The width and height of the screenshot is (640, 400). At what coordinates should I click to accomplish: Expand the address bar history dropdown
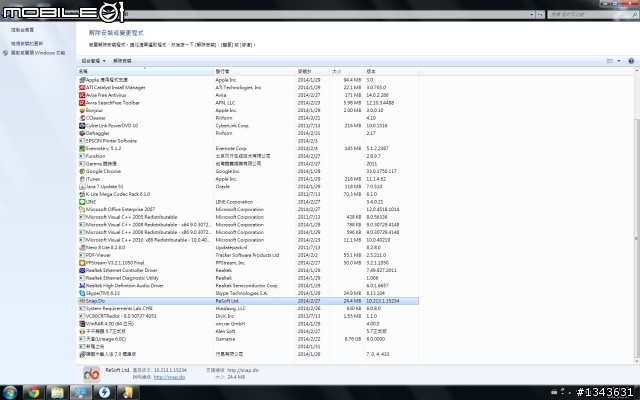(531, 14)
